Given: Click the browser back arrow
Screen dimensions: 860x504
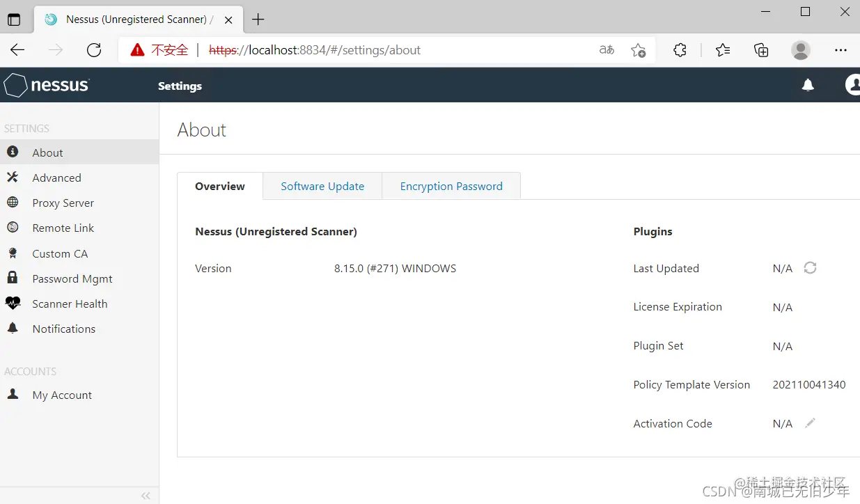Looking at the screenshot, I should tap(17, 50).
